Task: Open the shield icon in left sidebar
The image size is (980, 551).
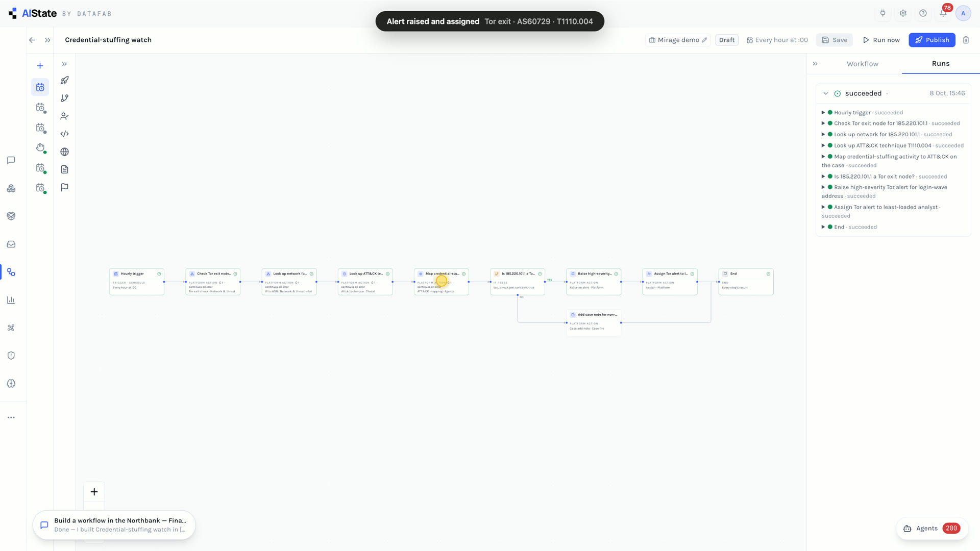Action: tap(11, 356)
